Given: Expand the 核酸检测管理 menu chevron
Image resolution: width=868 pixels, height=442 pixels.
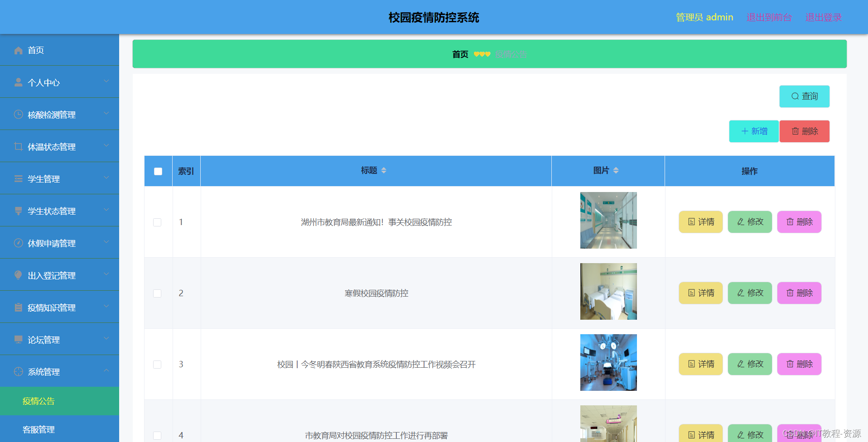Looking at the screenshot, I should tap(106, 113).
